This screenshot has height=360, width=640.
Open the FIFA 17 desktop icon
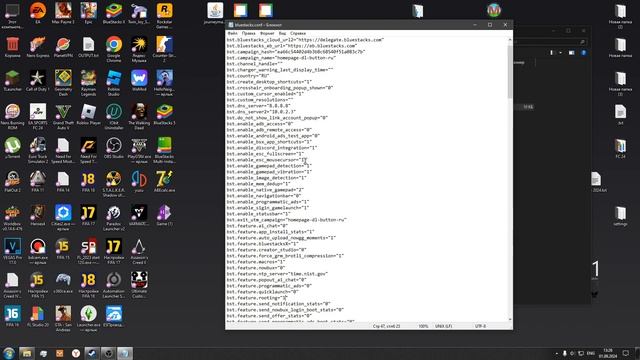click(x=88, y=215)
